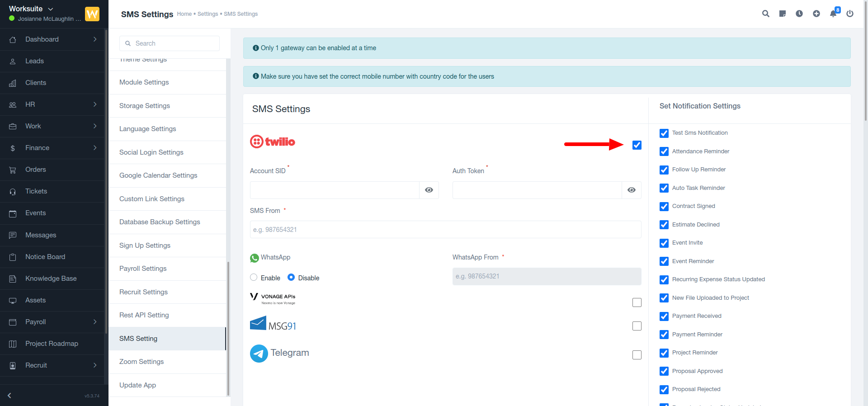This screenshot has height=406, width=868.
Task: Click the Dashboard home icon in sidebar
Action: (13, 39)
